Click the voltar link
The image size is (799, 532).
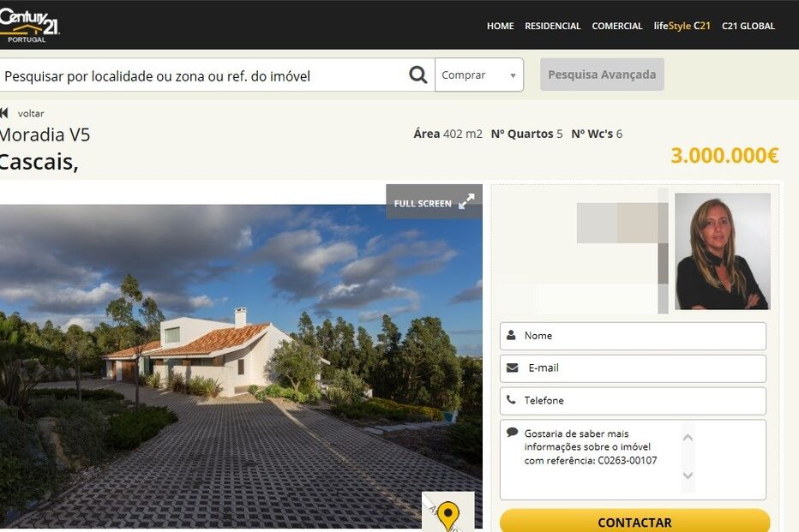click(31, 114)
